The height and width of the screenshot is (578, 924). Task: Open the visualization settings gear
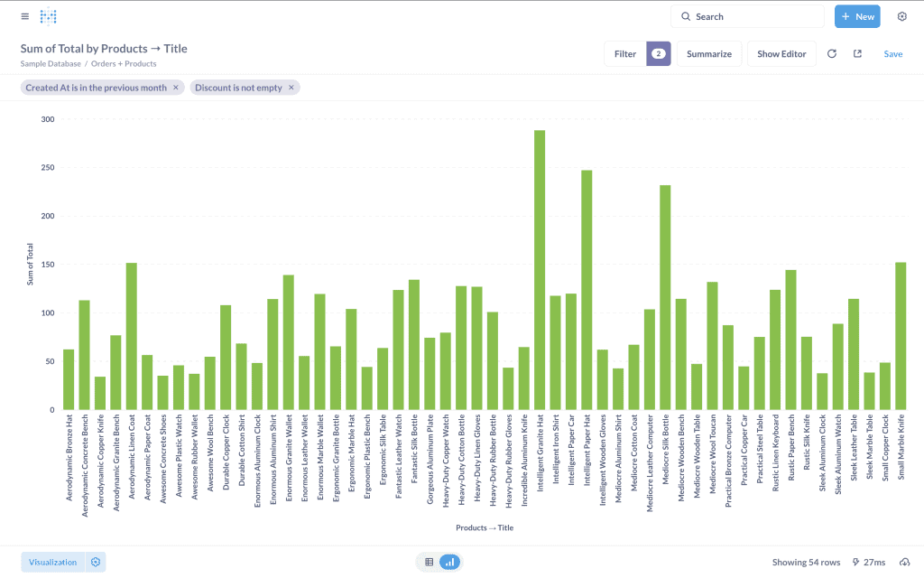tap(96, 562)
